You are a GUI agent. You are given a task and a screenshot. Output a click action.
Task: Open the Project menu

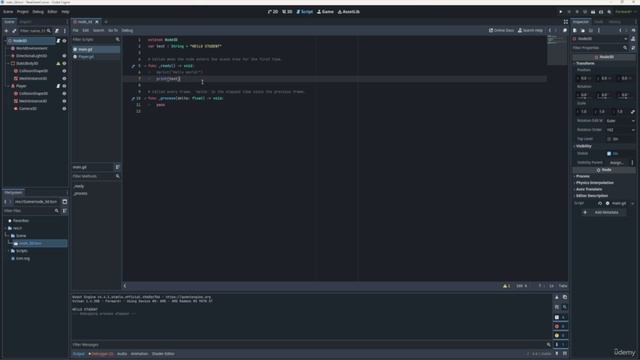click(23, 12)
